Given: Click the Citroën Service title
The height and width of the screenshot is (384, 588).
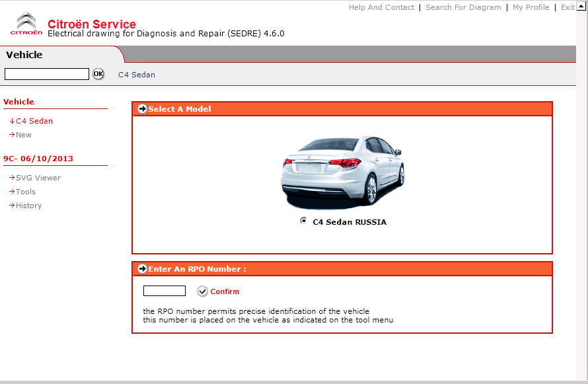Looking at the screenshot, I should [x=91, y=24].
